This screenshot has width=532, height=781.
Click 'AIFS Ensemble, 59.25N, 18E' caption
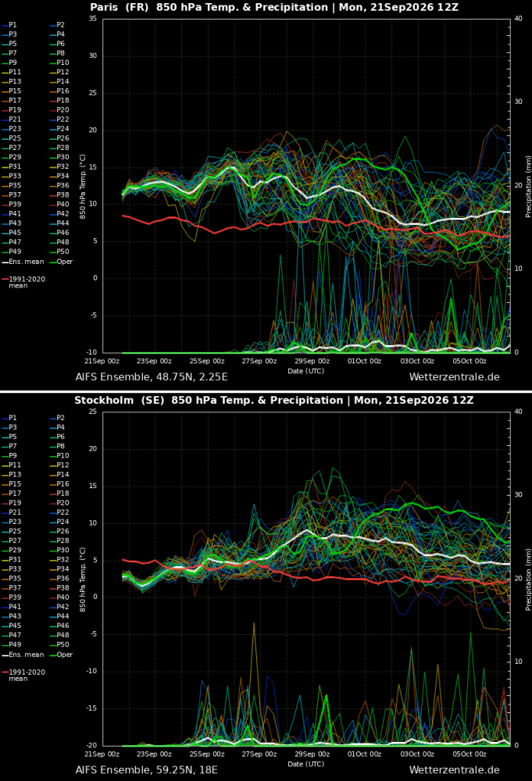146,771
